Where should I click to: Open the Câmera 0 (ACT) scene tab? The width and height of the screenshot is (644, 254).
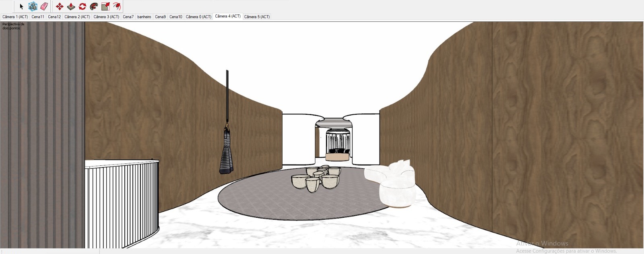click(198, 17)
